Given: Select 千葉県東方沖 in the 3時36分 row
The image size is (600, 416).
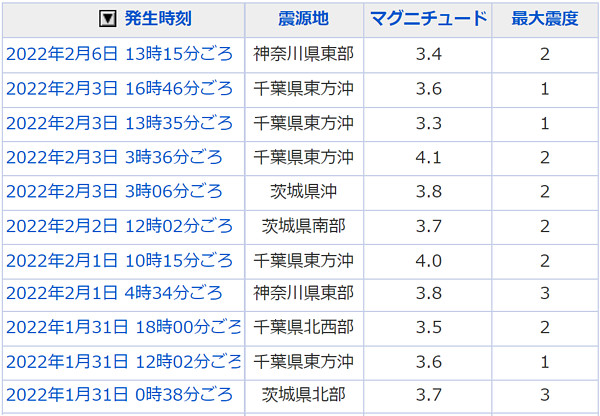Looking at the screenshot, I should pos(303,158).
